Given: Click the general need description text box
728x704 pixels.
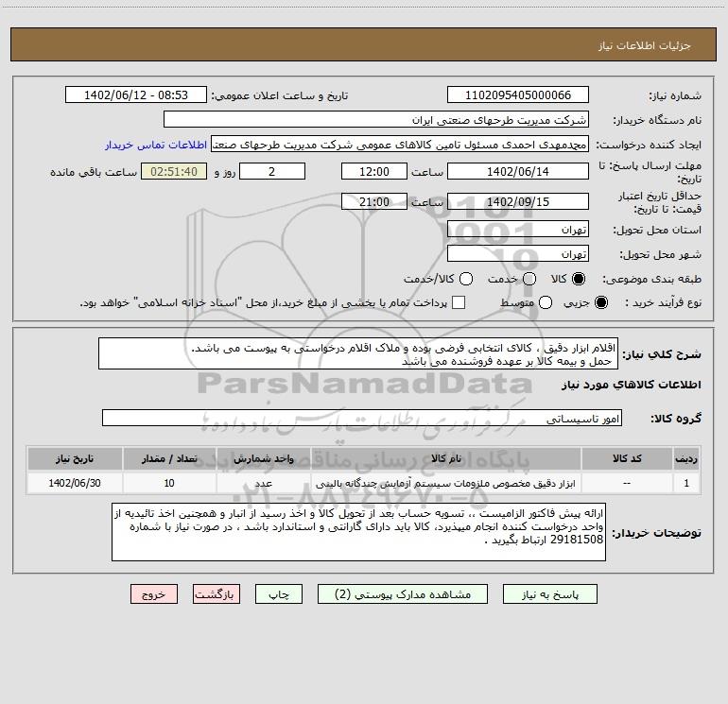Looking at the screenshot, I should tap(358, 354).
